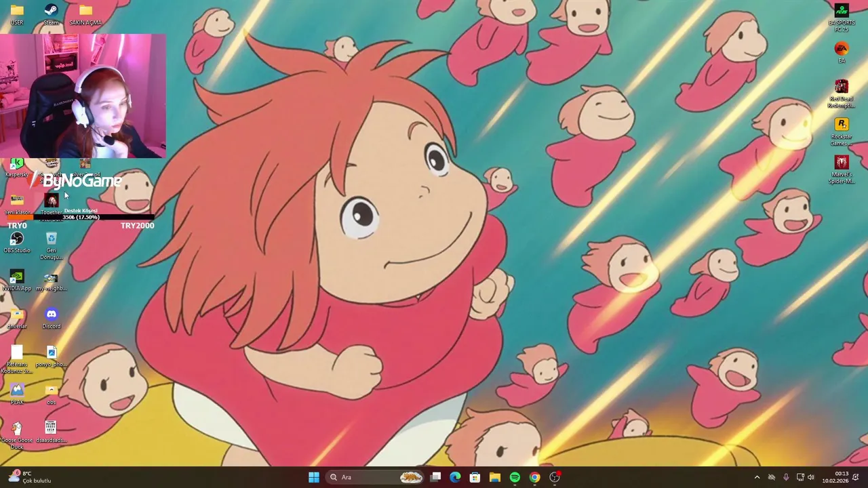This screenshot has height=488, width=868.
Task: Open File Explorer from the taskbar
Action: (x=495, y=477)
